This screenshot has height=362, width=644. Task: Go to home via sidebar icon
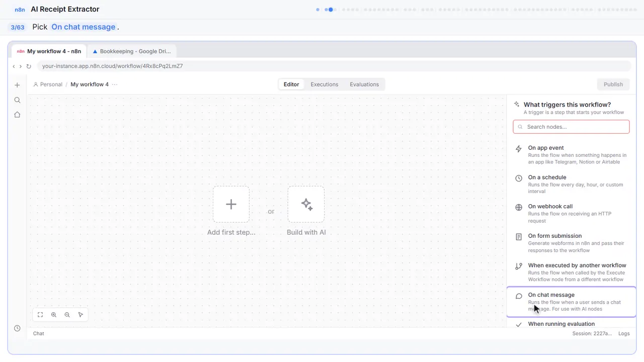point(17,115)
